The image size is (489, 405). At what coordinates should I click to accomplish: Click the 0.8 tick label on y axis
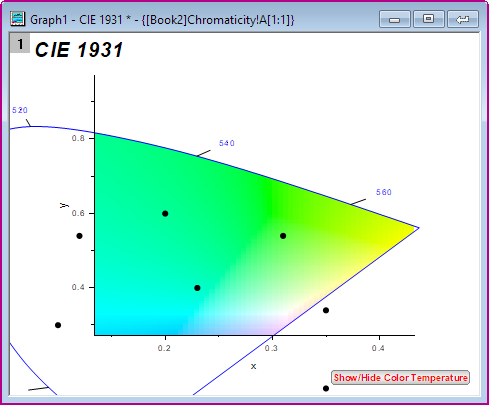[x=78, y=138]
